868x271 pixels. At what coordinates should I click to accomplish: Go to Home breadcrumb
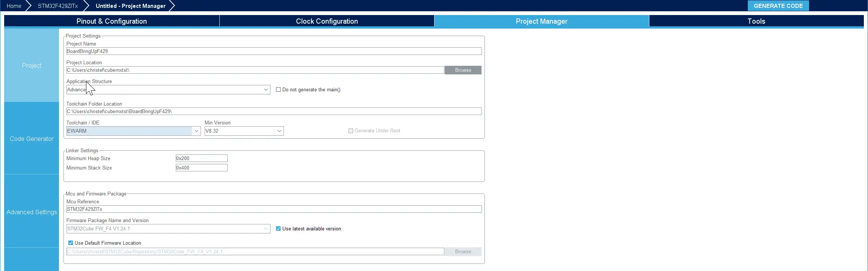tap(14, 6)
